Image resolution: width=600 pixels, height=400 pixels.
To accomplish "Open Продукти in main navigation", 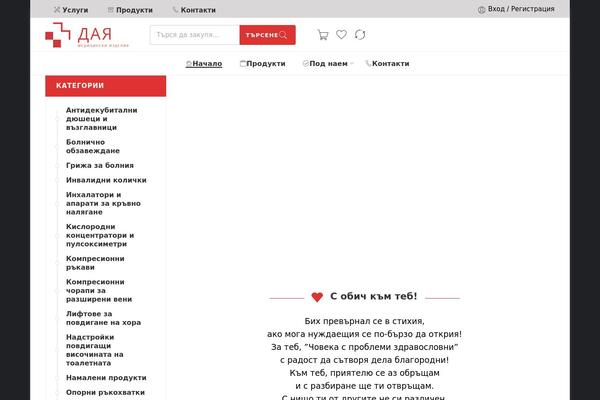I will pos(262,64).
